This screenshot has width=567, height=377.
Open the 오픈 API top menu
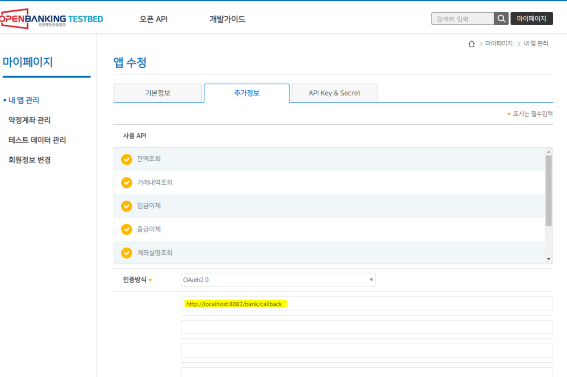[x=153, y=19]
